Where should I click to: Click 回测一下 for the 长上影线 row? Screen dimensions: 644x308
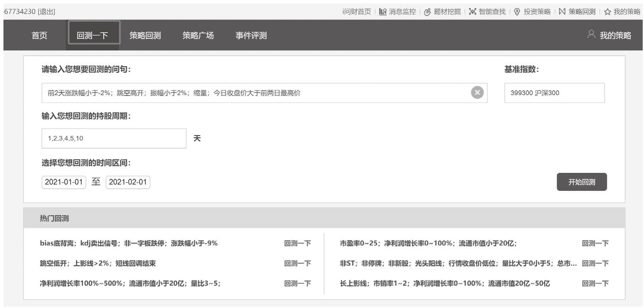pyautogui.click(x=595, y=284)
